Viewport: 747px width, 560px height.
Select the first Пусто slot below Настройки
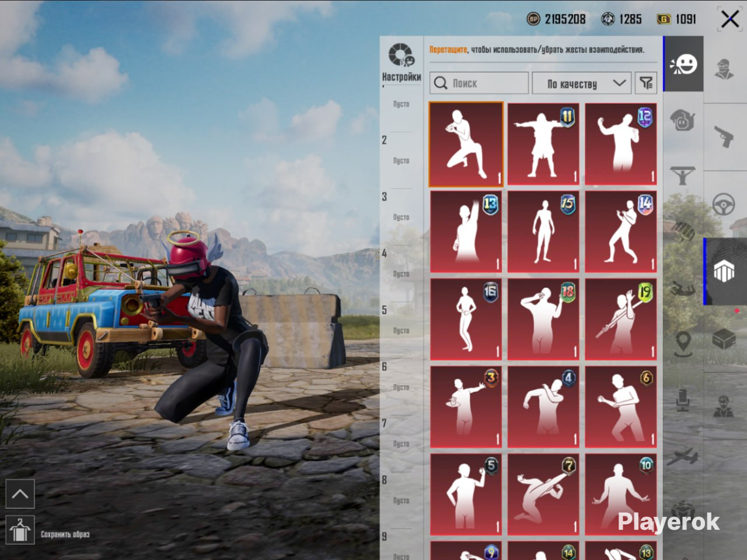coord(401,104)
